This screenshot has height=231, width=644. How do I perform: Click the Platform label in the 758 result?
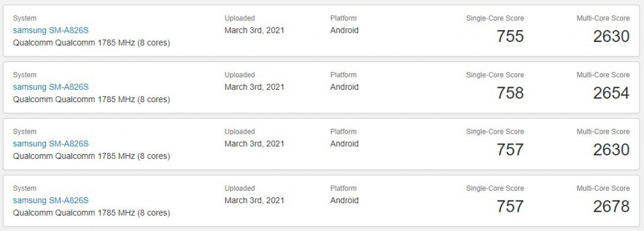(343, 75)
